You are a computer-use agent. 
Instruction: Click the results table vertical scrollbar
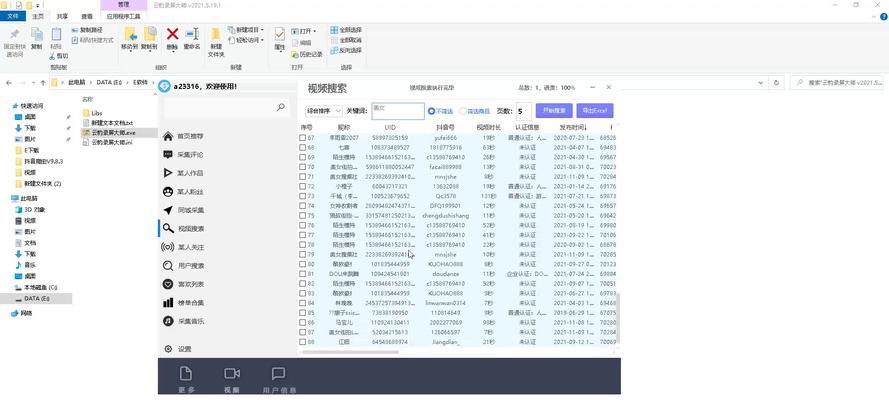click(619, 318)
